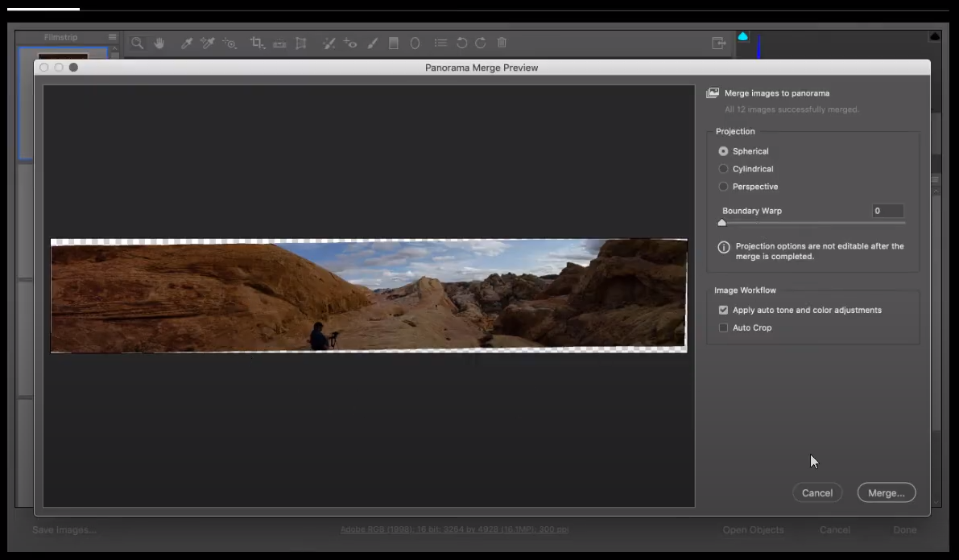Select the Transform tool

(301, 43)
